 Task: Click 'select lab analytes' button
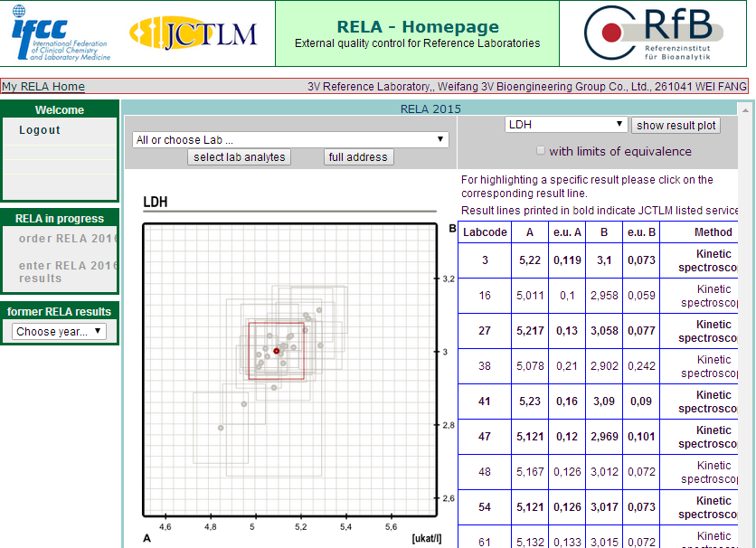pyautogui.click(x=240, y=157)
